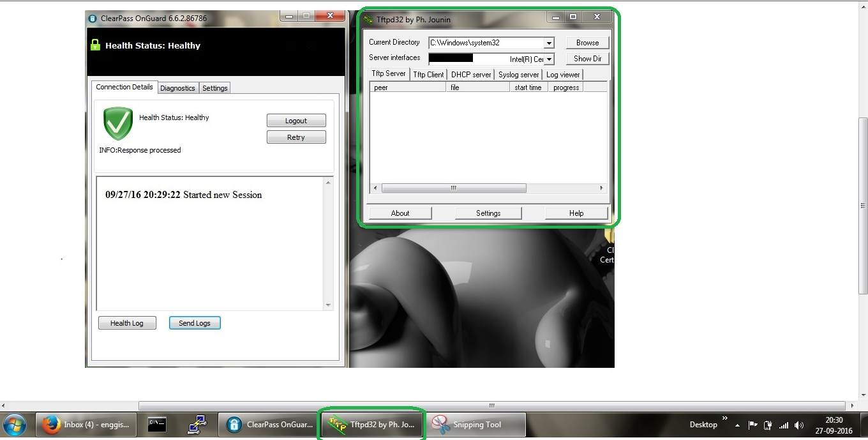This screenshot has width=868, height=440.
Task: Maximize the Tftpd32 window
Action: coord(573,17)
